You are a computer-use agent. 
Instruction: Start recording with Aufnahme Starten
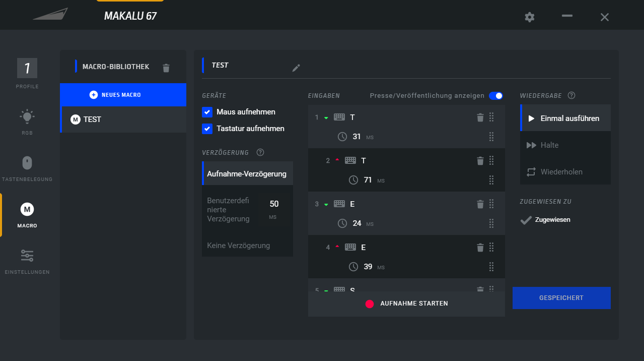pyautogui.click(x=406, y=304)
